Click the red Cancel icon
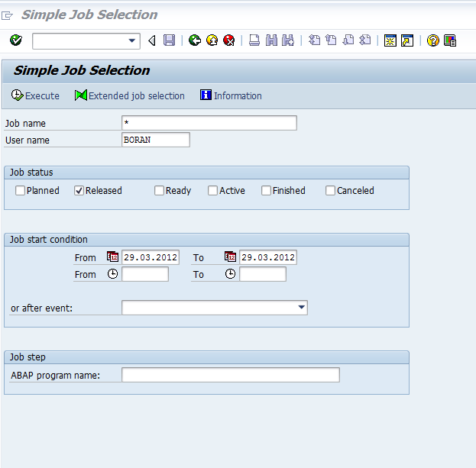Viewport: 476px width, 468px height. pos(229,40)
